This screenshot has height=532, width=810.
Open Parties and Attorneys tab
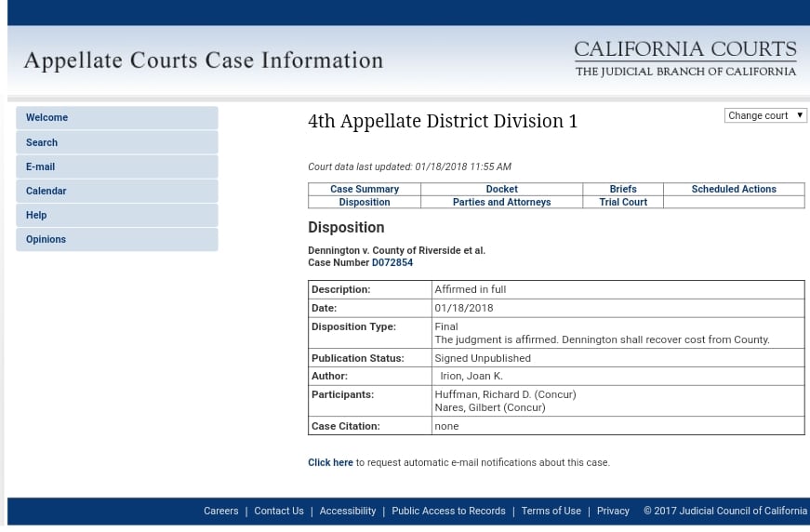click(x=501, y=202)
